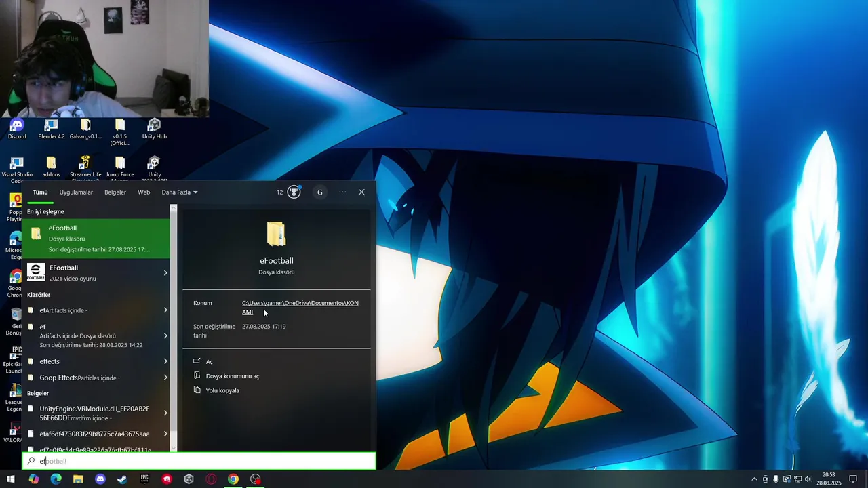Click the Windows Start button
This screenshot has height=488, width=868.
[11, 479]
